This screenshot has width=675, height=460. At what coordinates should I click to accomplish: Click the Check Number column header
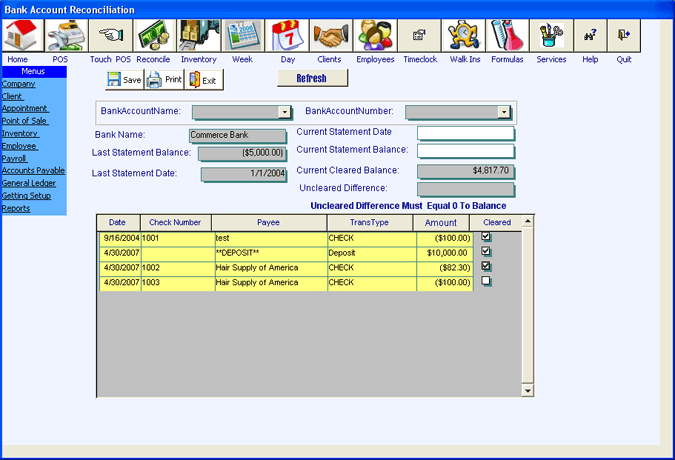[176, 223]
